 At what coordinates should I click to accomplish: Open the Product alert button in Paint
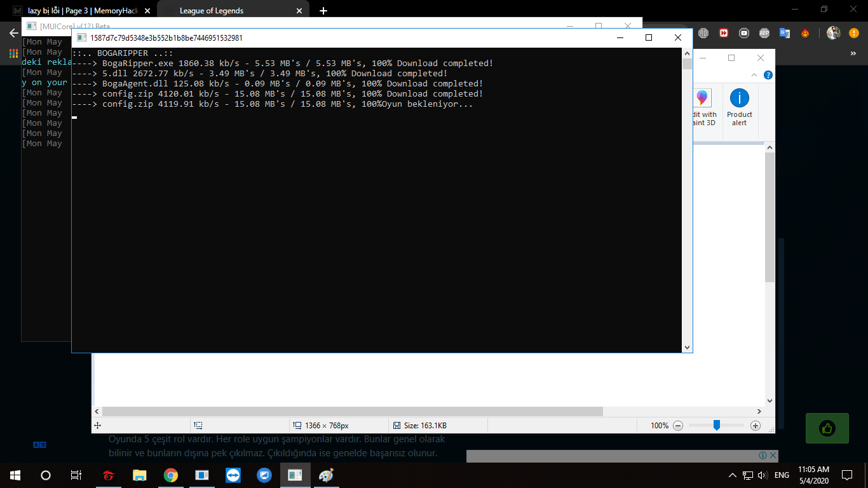click(739, 108)
